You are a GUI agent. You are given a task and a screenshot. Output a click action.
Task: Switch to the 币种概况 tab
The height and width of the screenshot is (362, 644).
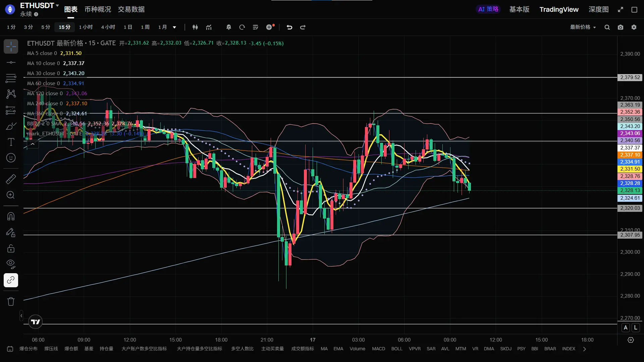(98, 9)
